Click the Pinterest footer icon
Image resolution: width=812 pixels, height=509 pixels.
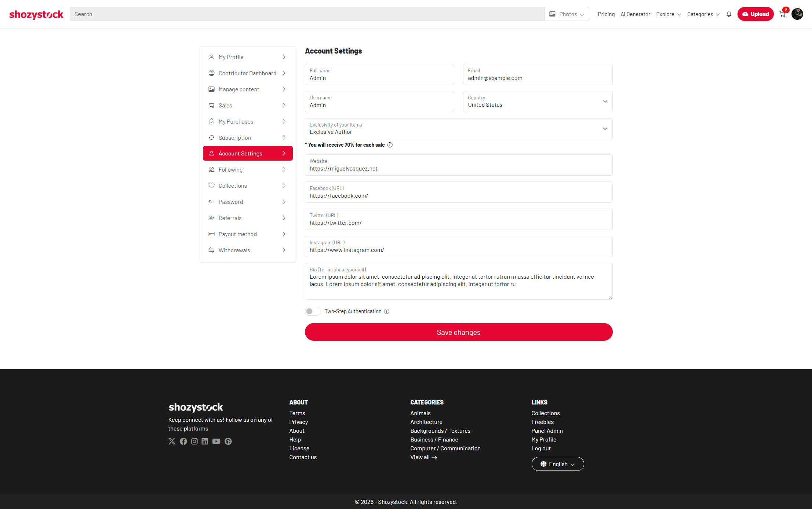(228, 441)
